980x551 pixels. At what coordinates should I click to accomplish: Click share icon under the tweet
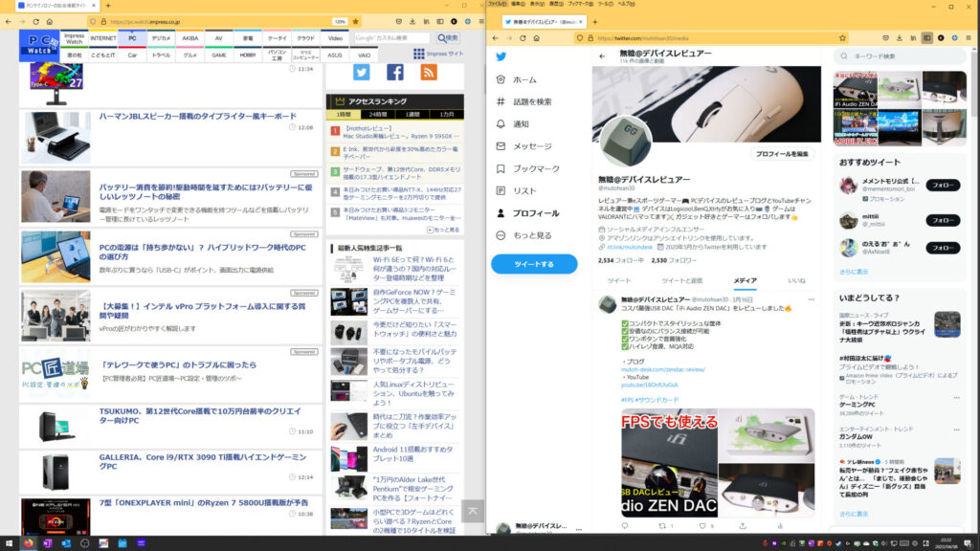click(x=743, y=526)
